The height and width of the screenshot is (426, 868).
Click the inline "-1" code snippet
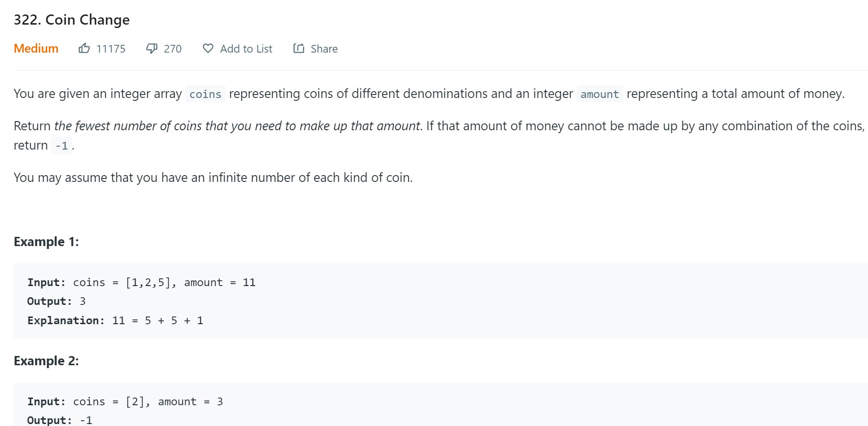tap(61, 146)
